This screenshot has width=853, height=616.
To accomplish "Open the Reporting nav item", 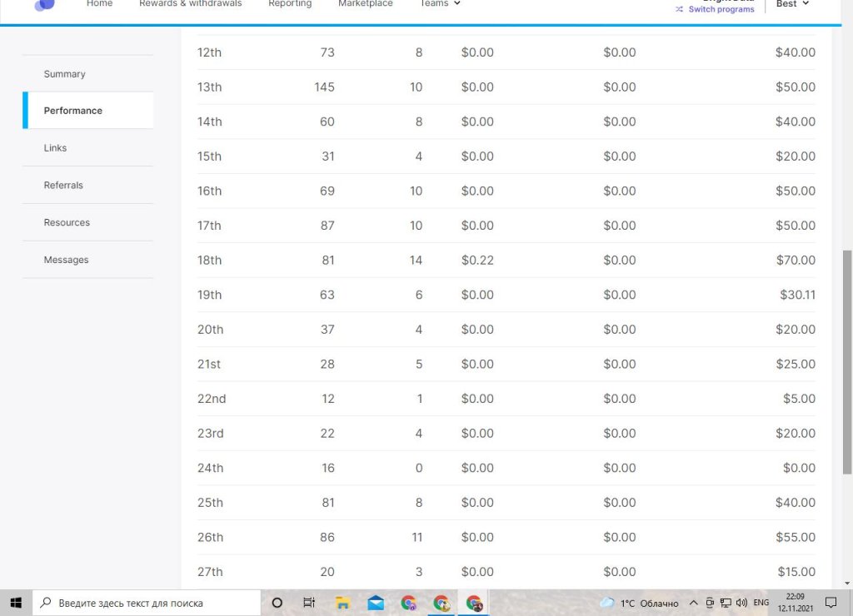I will click(290, 4).
